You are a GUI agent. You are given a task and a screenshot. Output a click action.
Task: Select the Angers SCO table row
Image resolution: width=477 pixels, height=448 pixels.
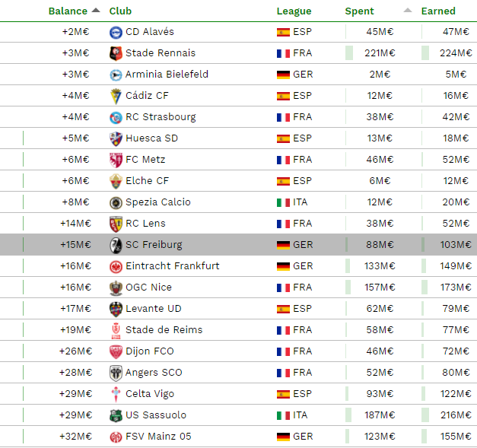pyautogui.click(x=239, y=372)
